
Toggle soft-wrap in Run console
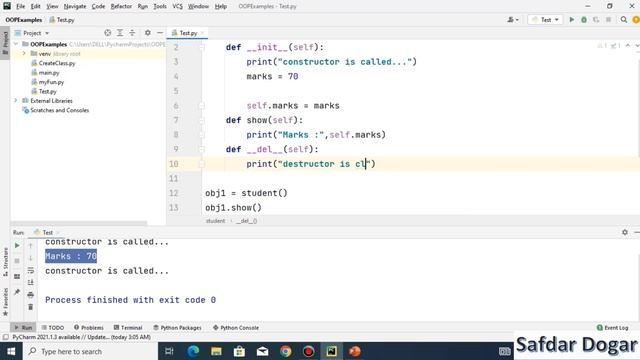click(31, 270)
